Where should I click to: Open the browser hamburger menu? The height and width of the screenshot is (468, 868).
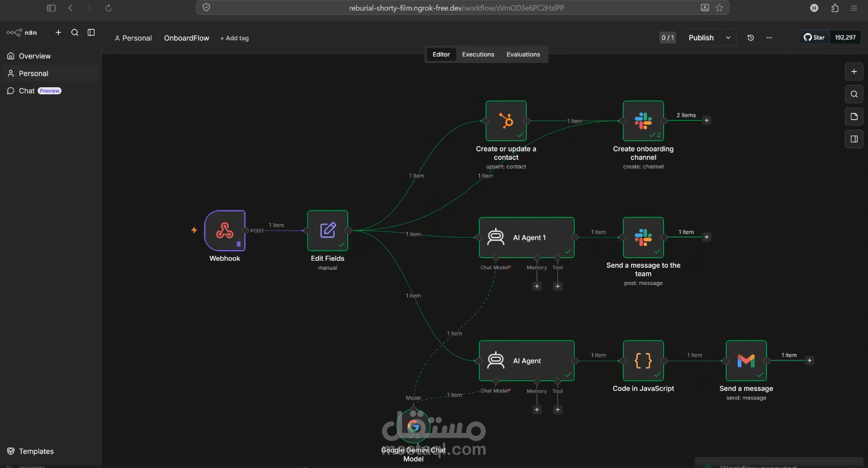(x=854, y=8)
